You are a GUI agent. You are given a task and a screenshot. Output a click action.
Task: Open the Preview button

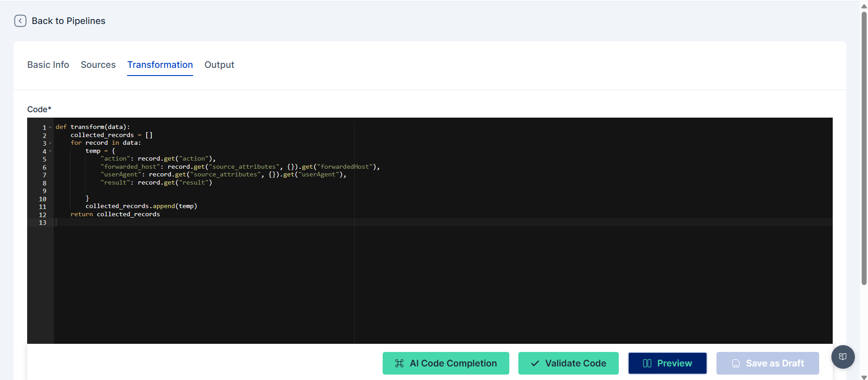click(668, 363)
